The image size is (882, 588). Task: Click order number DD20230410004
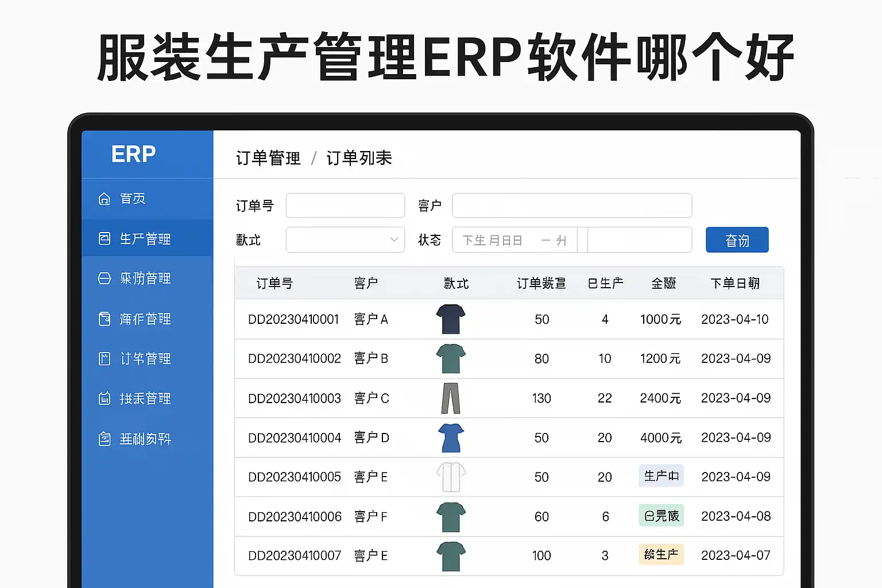295,438
